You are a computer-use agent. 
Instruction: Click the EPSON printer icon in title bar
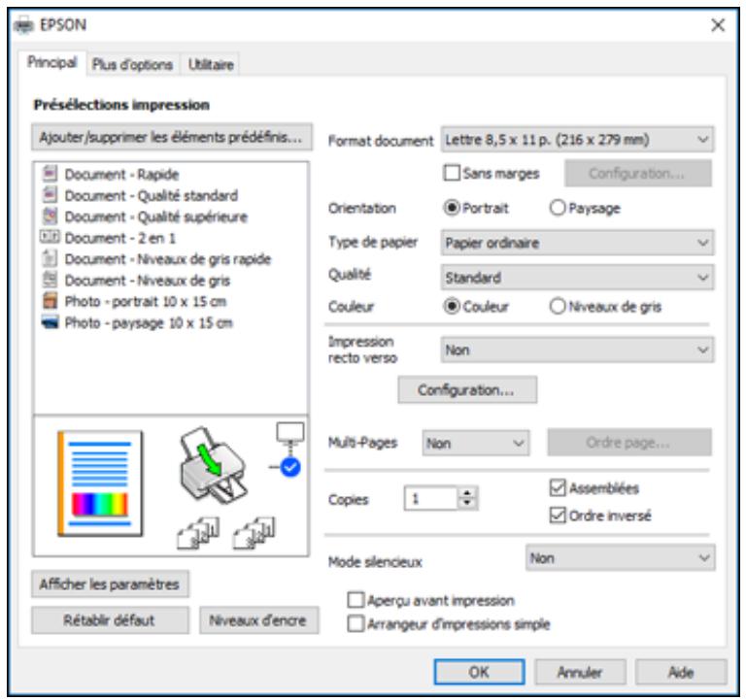23,24
